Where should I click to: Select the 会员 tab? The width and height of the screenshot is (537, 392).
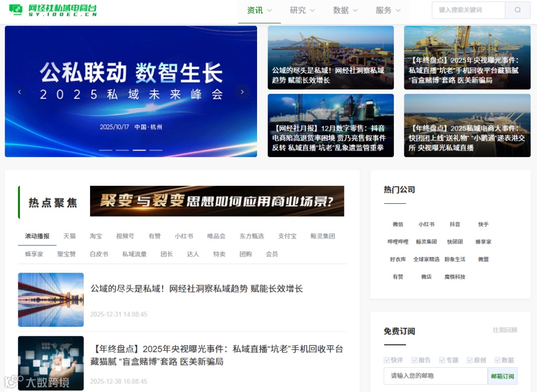[272, 254]
